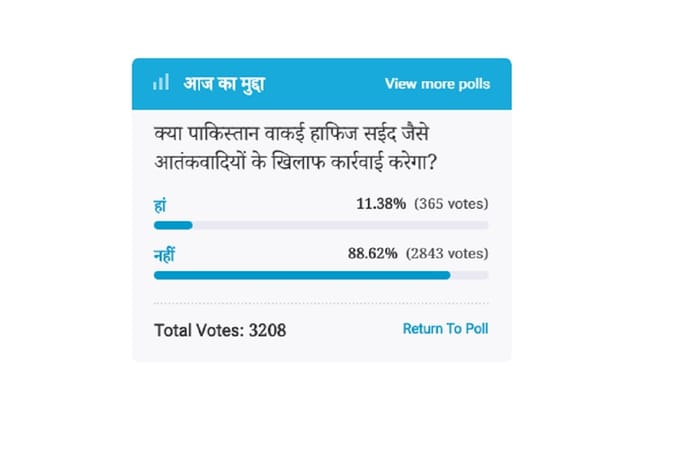This screenshot has width=674, height=449.
Task: Click the Total Votes: 3208 text
Action: [x=220, y=330]
